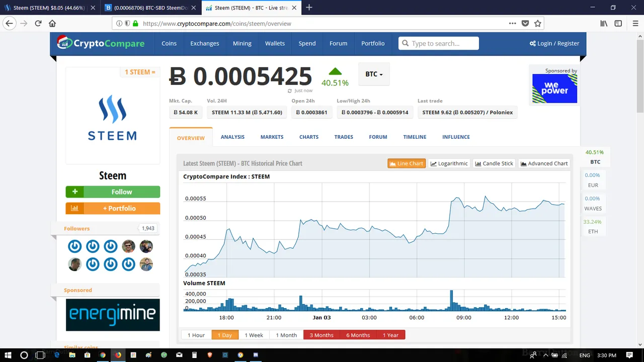This screenshot has height=362, width=644.
Task: Open Task View on taskbar
Action: tap(40, 355)
